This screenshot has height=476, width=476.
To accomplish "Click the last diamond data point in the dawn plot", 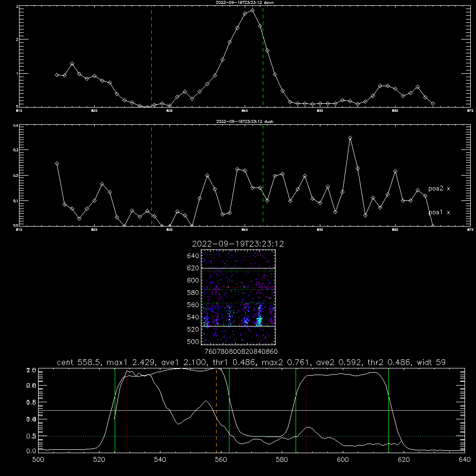I will coord(433,104).
